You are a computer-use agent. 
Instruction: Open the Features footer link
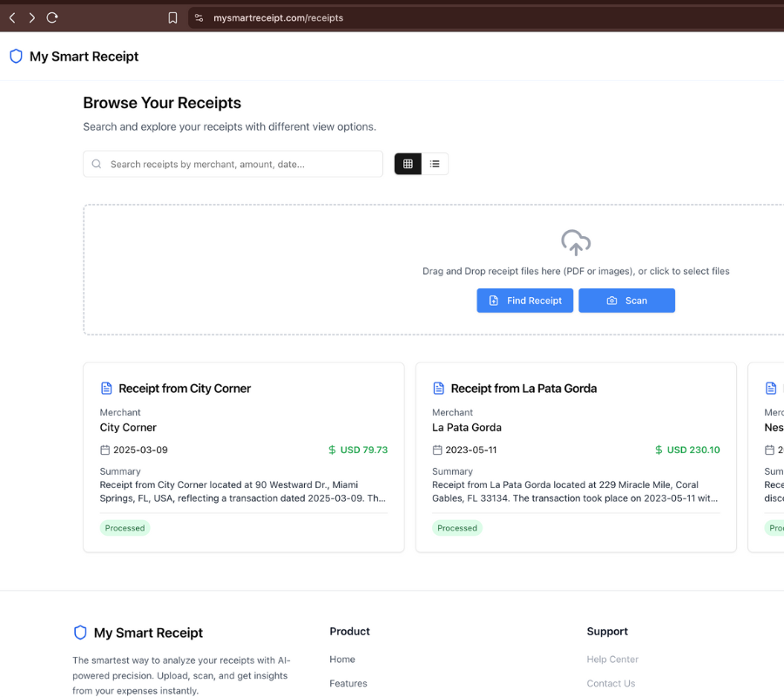coord(348,684)
